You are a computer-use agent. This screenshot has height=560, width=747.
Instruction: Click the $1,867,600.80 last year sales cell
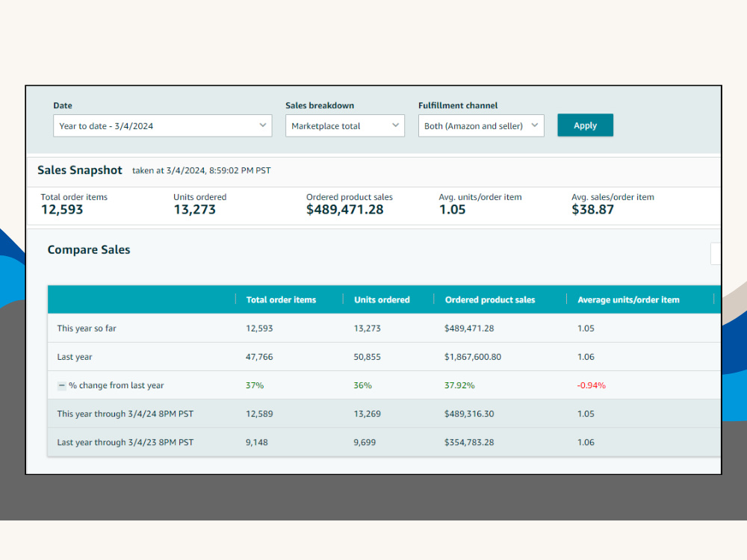[x=473, y=357]
